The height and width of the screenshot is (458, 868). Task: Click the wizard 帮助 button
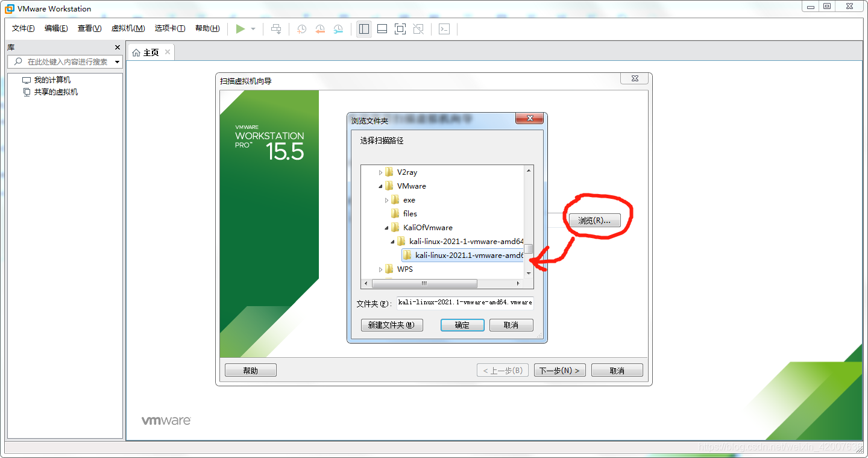point(251,371)
